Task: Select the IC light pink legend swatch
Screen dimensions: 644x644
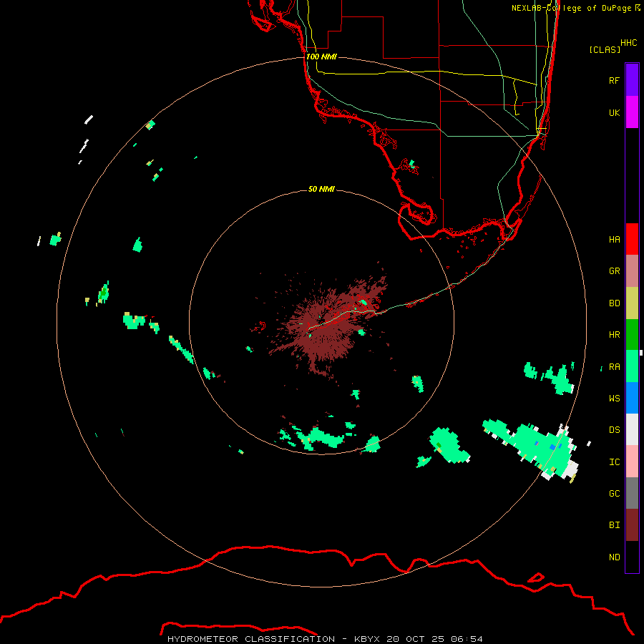Action: 632,462
